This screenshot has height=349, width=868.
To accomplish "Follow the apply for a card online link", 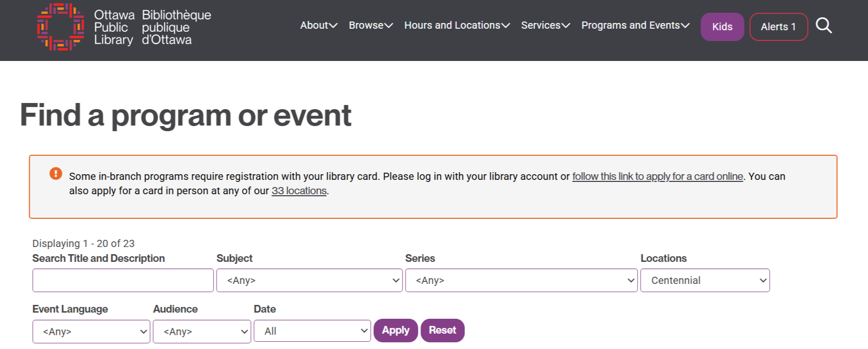I will tap(658, 176).
